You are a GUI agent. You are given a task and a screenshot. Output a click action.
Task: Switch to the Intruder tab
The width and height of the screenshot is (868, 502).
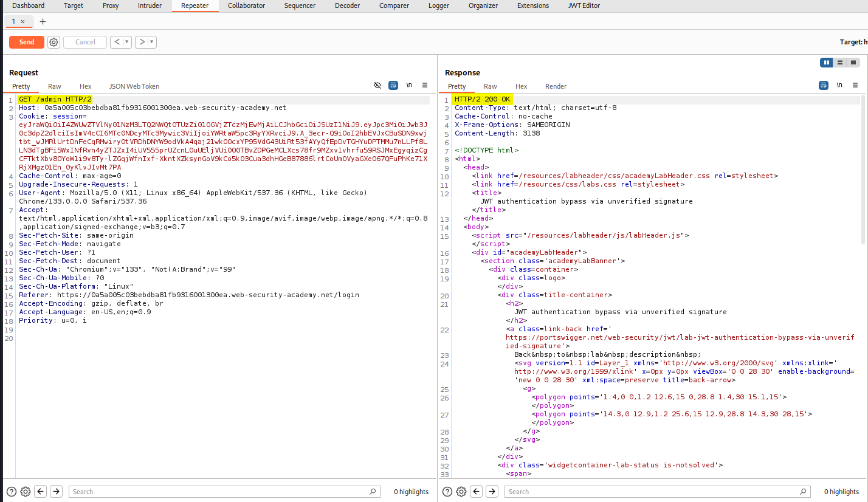[x=150, y=5]
